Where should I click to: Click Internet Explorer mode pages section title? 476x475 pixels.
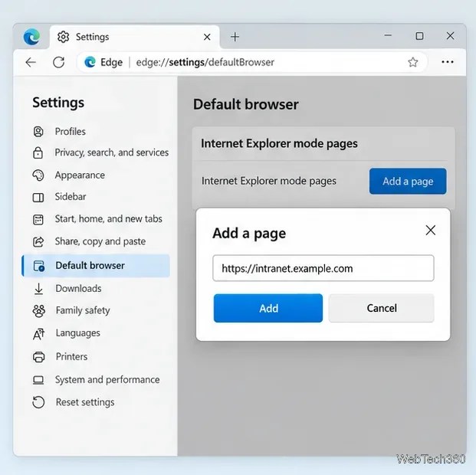pyautogui.click(x=279, y=143)
